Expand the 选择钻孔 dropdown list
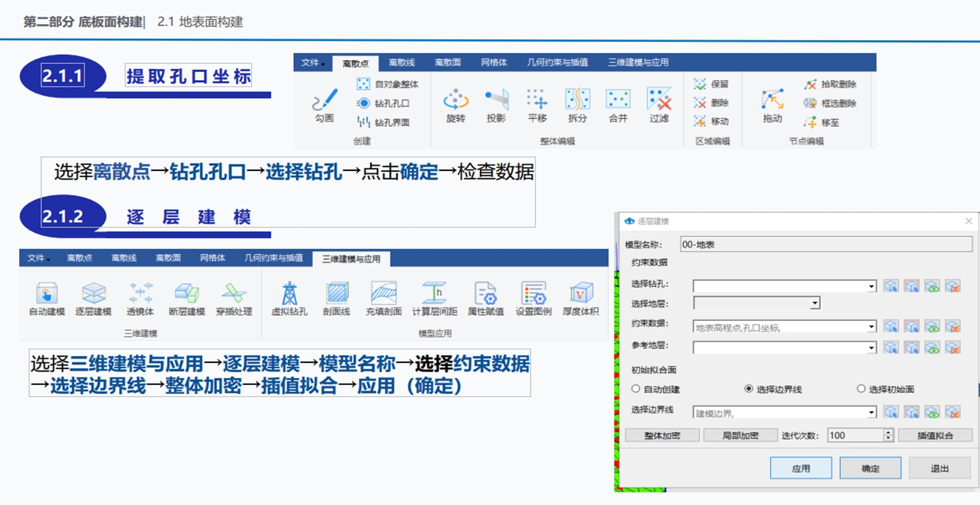 click(871, 286)
